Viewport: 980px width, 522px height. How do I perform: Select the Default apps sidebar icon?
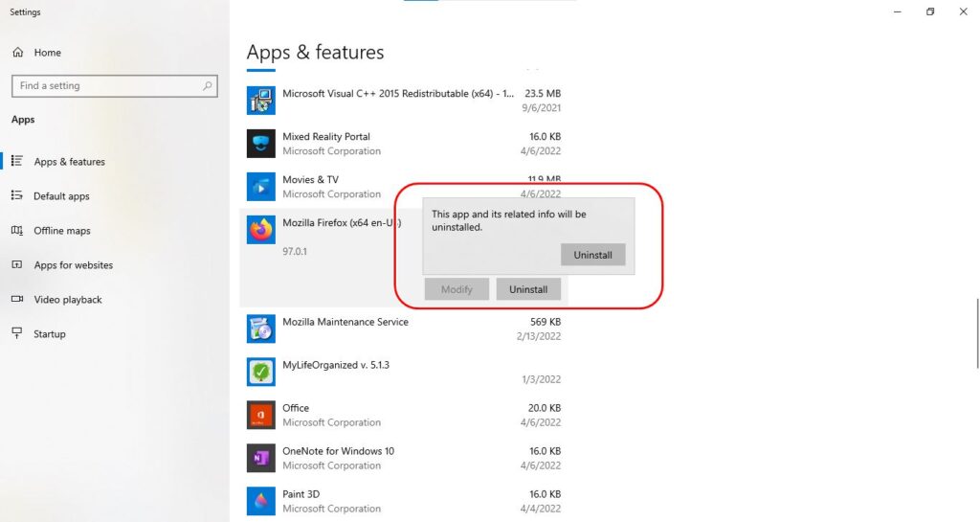(17, 195)
